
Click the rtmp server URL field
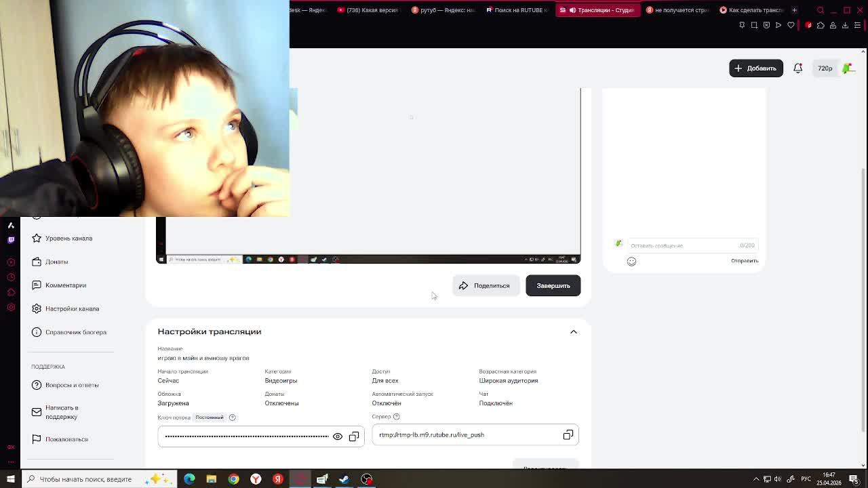tap(475, 435)
